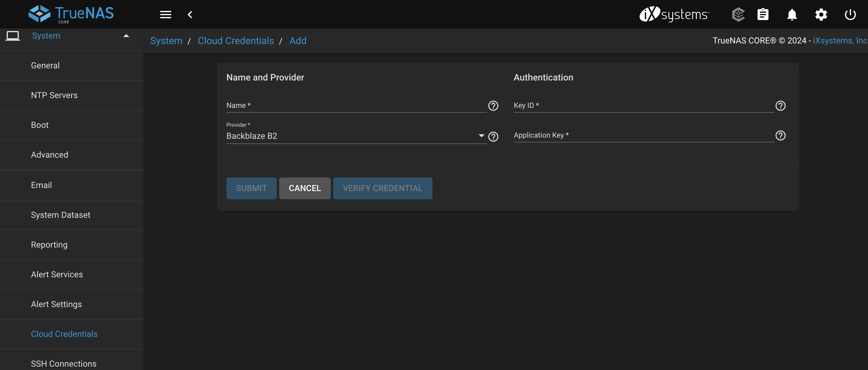
Task: Click the Cancel button
Action: click(x=305, y=188)
